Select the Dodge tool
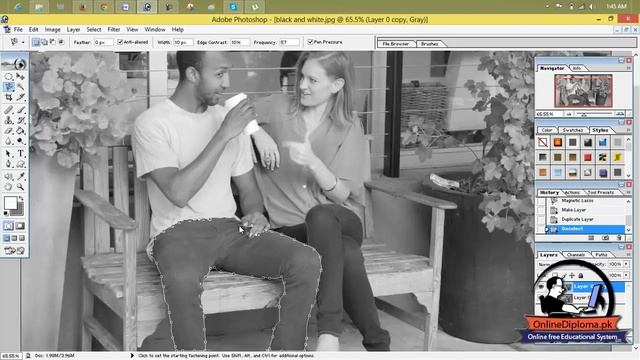The height and width of the screenshot is (360, 640). click(20, 141)
